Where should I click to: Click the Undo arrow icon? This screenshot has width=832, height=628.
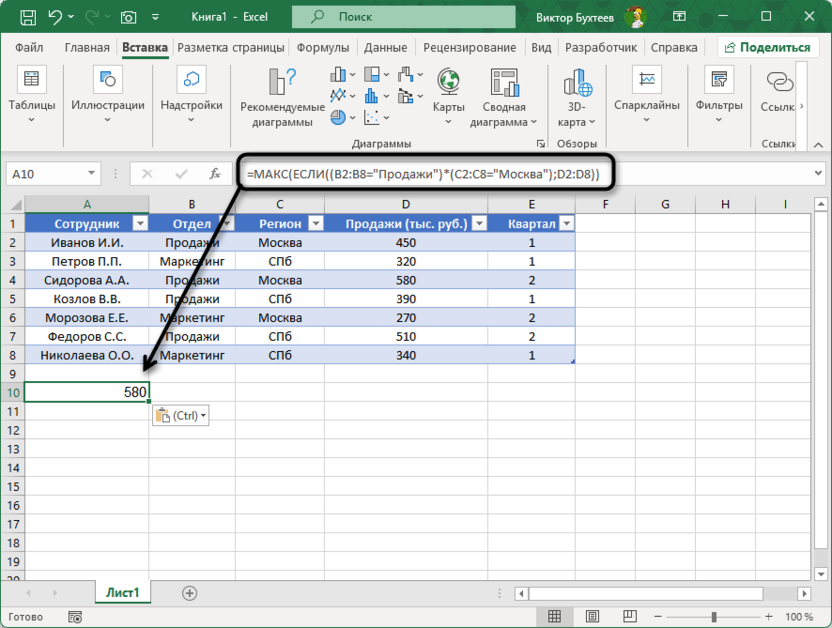click(56, 17)
